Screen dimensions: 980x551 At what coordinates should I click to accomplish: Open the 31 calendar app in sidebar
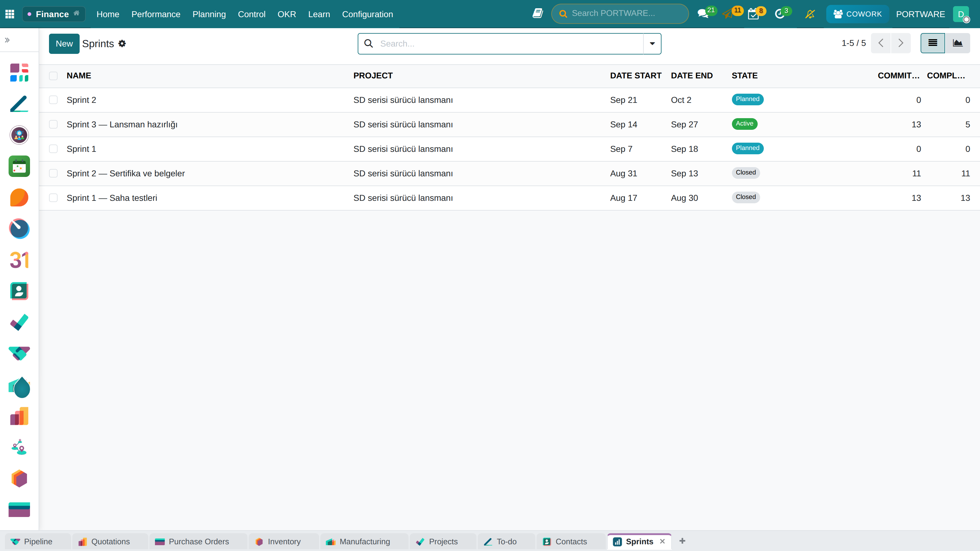19,260
